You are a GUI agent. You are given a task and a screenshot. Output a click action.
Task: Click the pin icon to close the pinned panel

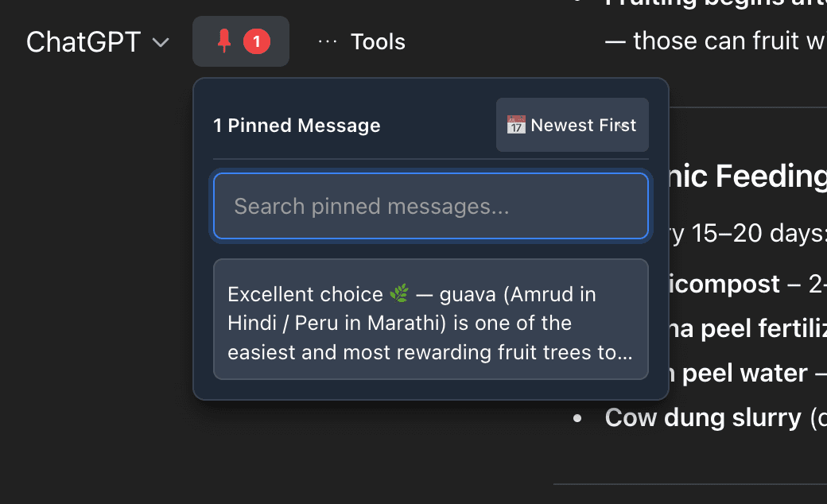coord(226,41)
